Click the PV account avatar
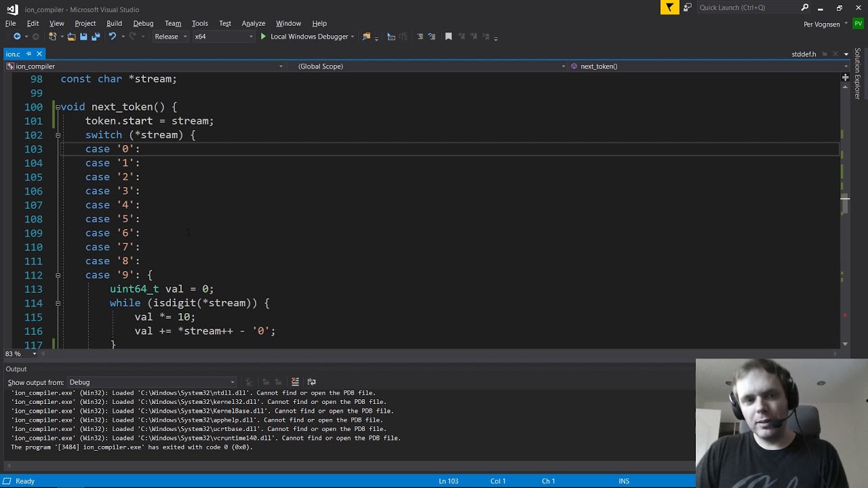This screenshot has height=488, width=868. click(x=857, y=24)
